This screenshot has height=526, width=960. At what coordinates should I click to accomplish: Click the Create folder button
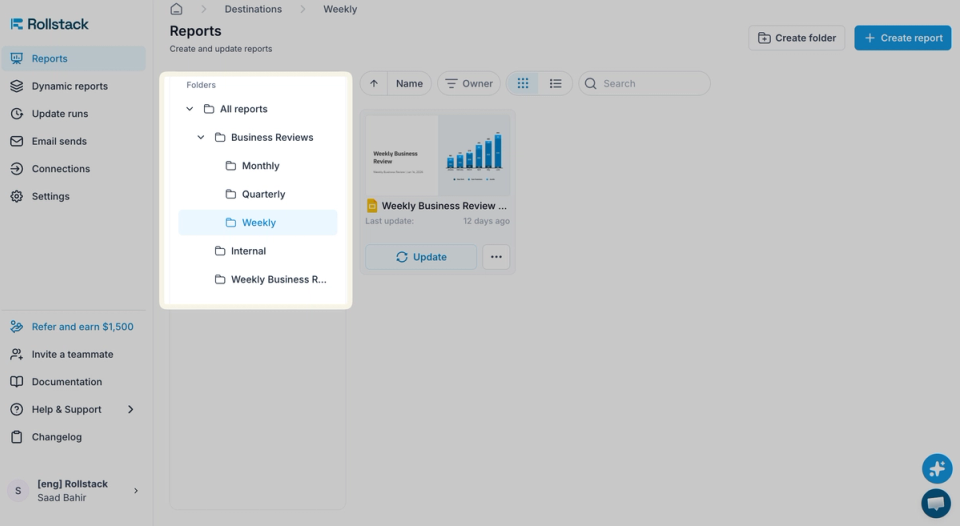pos(797,38)
